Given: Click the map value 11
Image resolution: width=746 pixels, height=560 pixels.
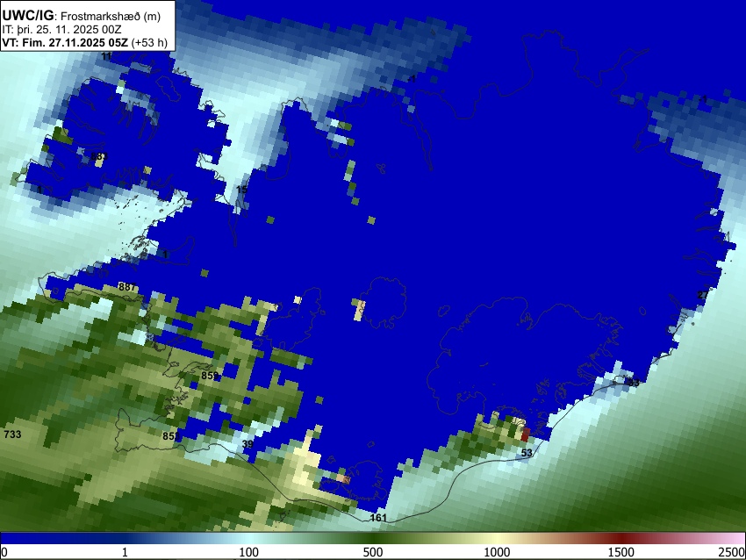Looking at the screenshot, I should 106,56.
